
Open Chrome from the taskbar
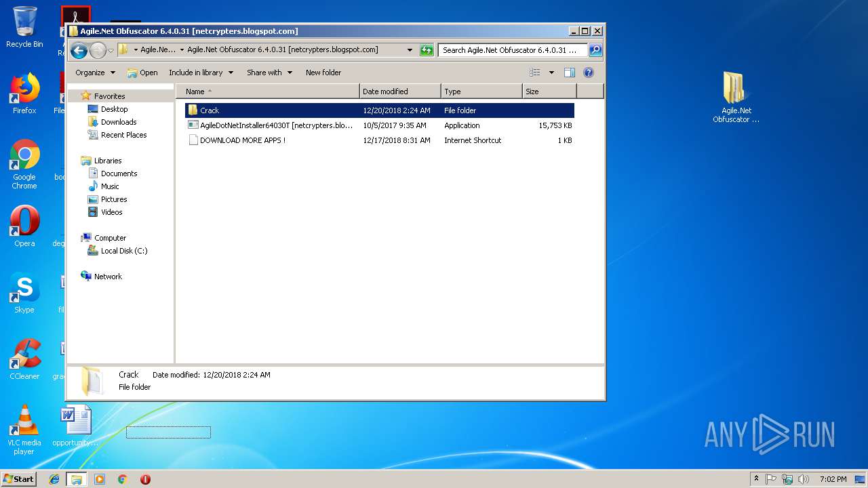point(122,479)
